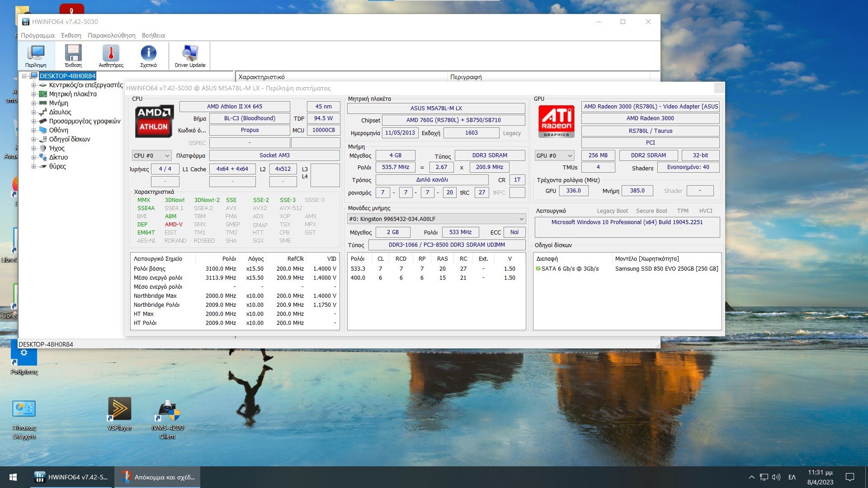Expand the Οδηγοί δίσκων tree node
This screenshot has height=488, width=868.
[x=33, y=139]
